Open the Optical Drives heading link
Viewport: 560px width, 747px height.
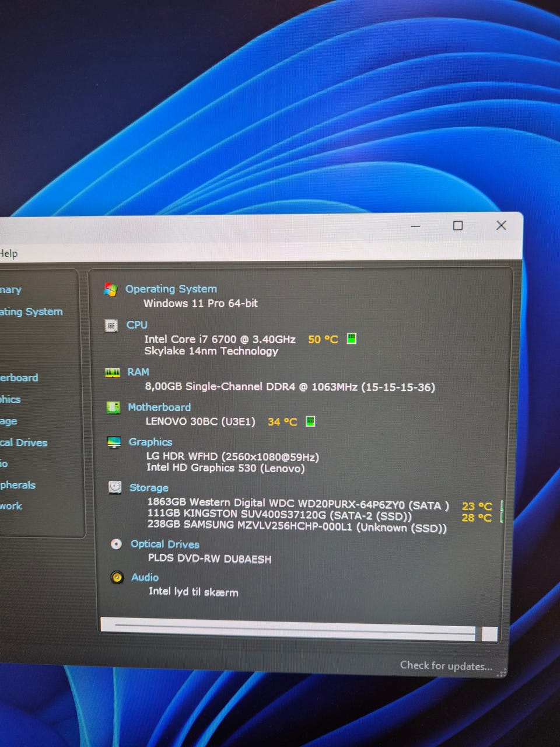click(165, 544)
